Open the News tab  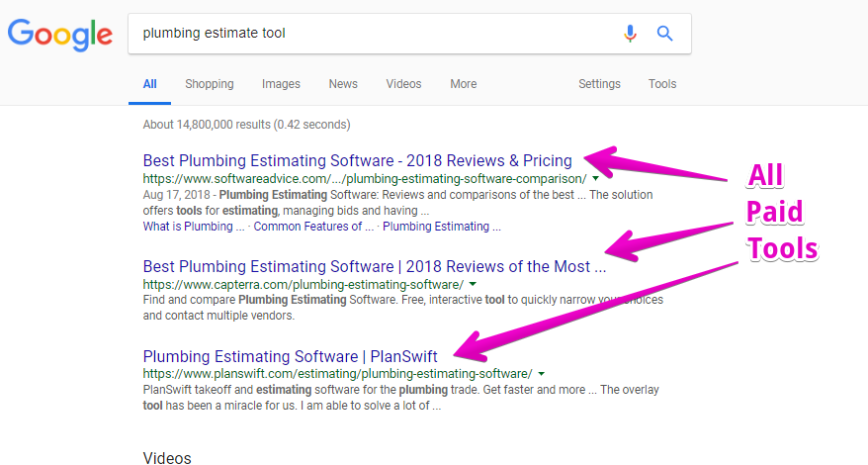(x=343, y=84)
